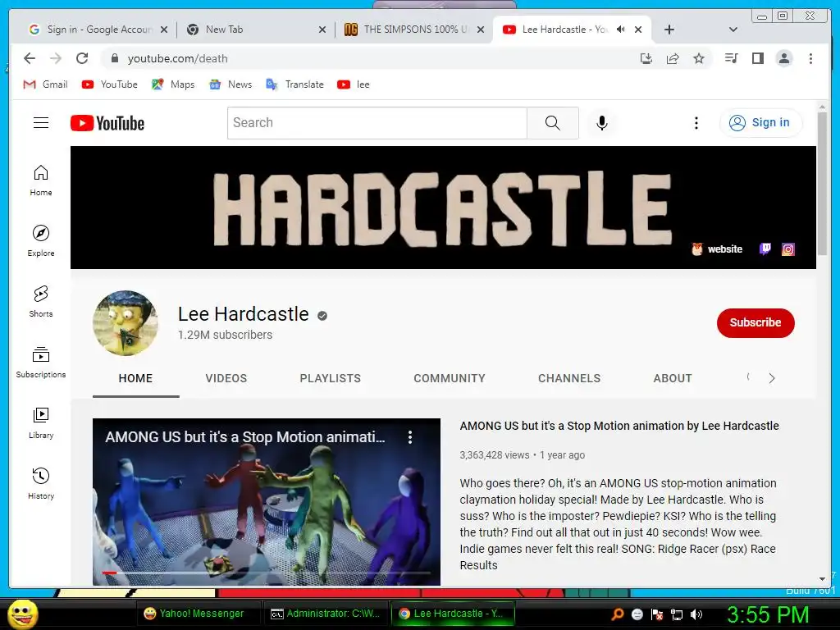Open video player three-dot options
840x630 pixels.
[x=410, y=437]
